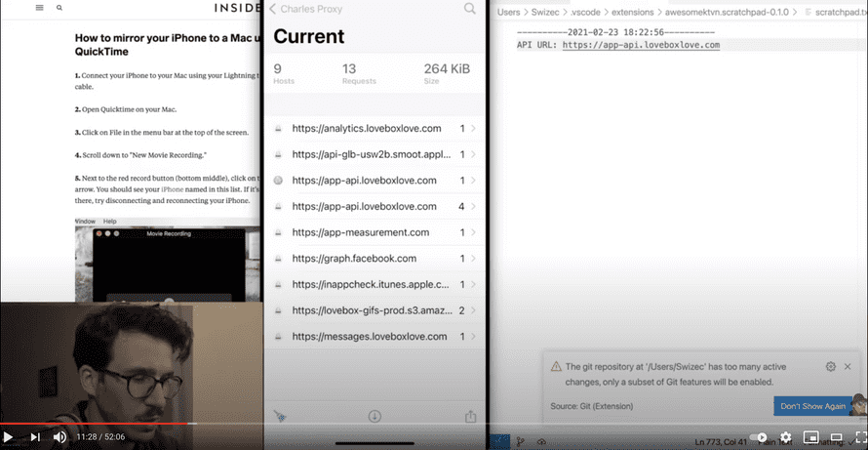Click the cloud publish status icon
The image size is (868, 450).
[x=541, y=441]
